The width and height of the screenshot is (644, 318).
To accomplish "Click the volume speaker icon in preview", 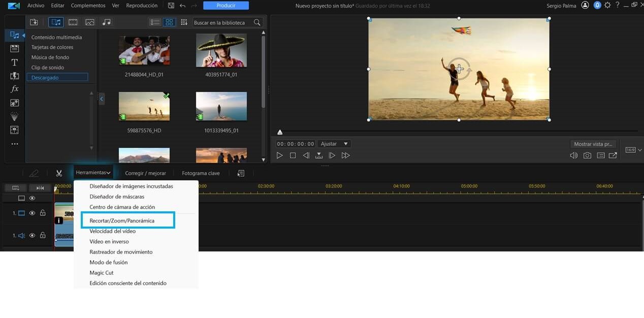I will coord(573,155).
